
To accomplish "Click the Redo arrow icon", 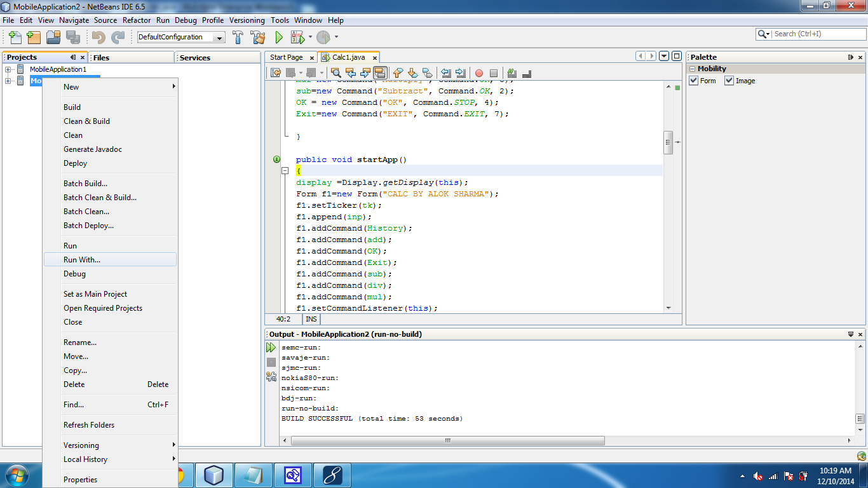I will [118, 37].
